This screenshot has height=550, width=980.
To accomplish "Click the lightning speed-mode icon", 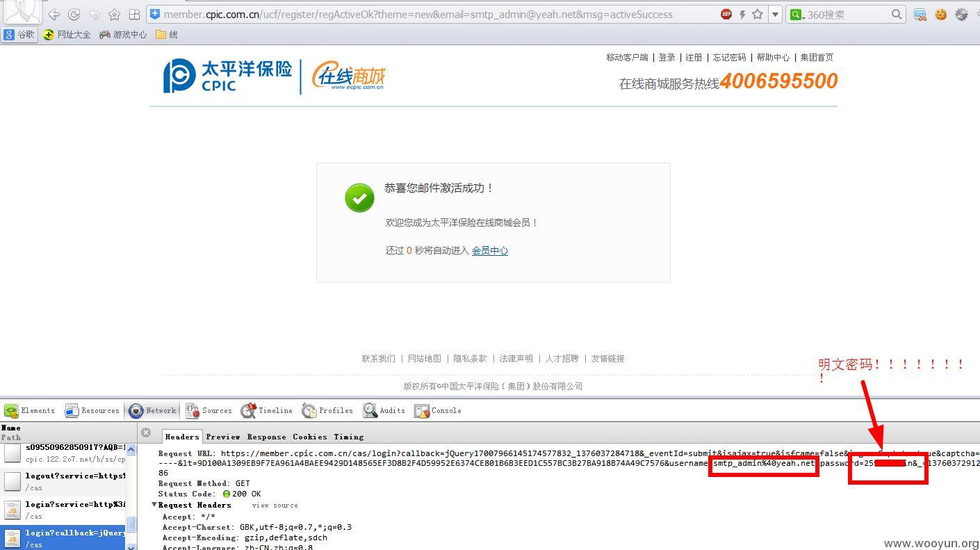I will tap(742, 14).
